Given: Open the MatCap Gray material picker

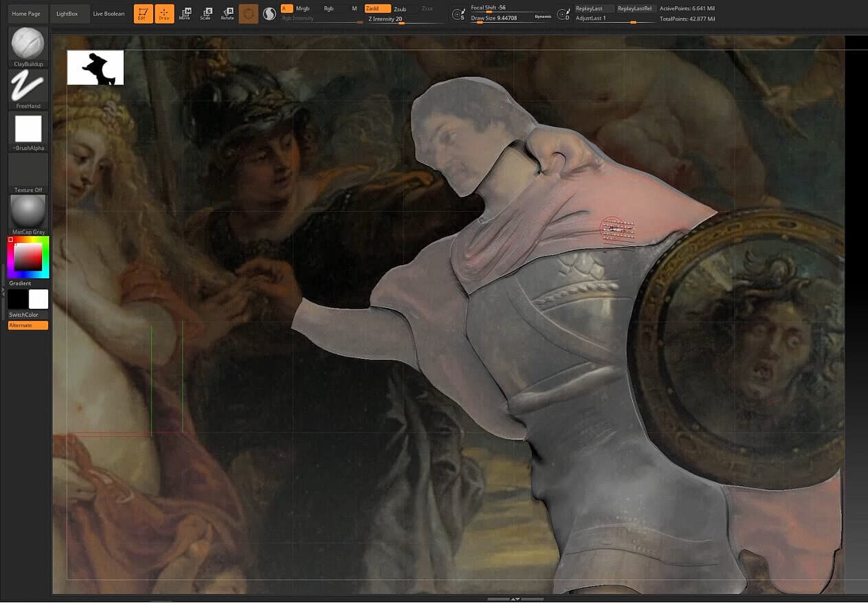Looking at the screenshot, I should pos(27,211).
